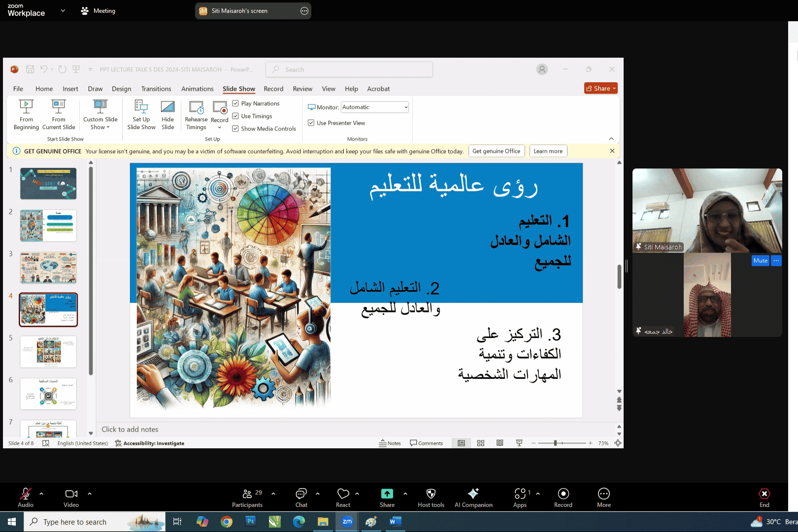Click the Hide Slide icon
798x532 pixels.
[x=167, y=114]
